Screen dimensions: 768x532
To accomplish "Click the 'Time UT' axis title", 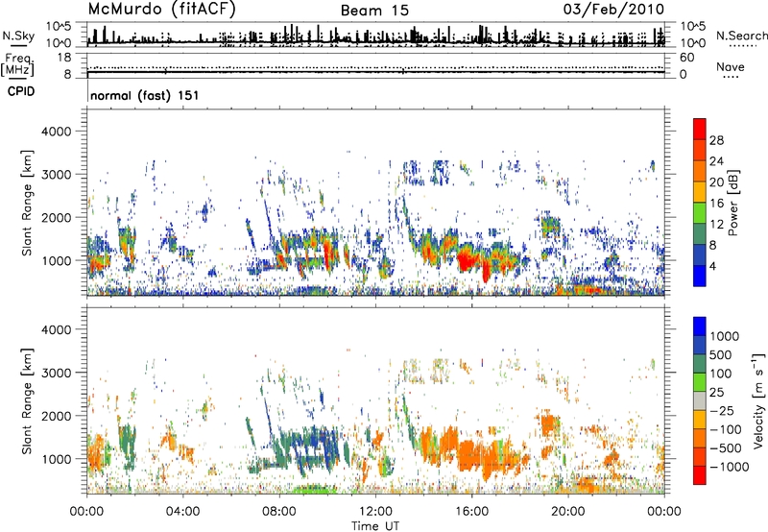I will click(x=375, y=526).
